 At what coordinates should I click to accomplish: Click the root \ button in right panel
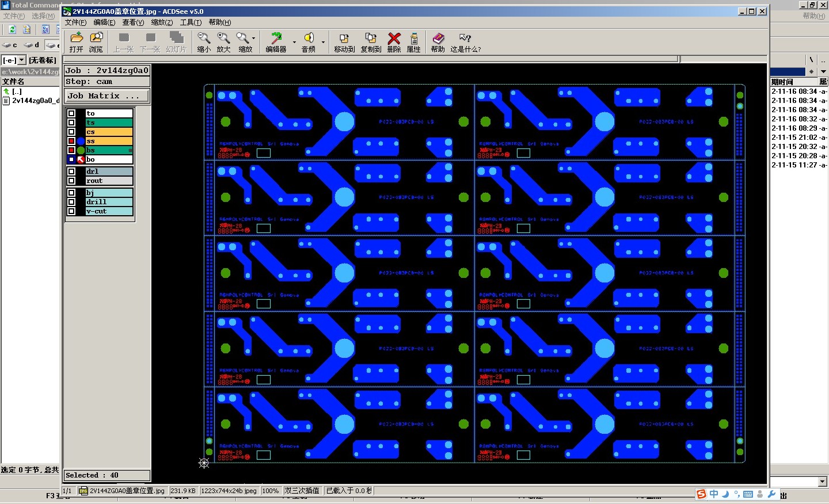pos(812,60)
